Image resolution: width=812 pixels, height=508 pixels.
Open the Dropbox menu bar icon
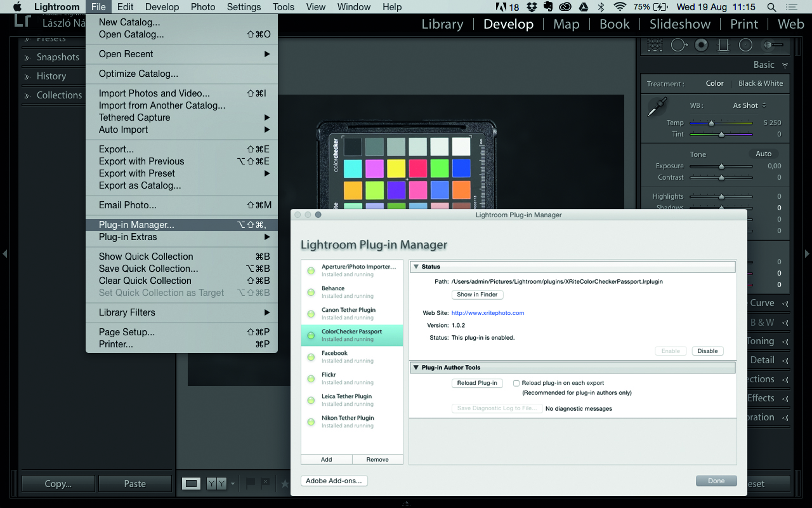(532, 7)
